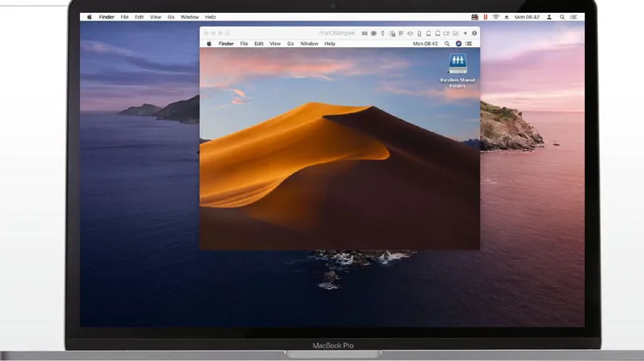Open the host Apple menu
644x361 pixels.
[89, 17]
